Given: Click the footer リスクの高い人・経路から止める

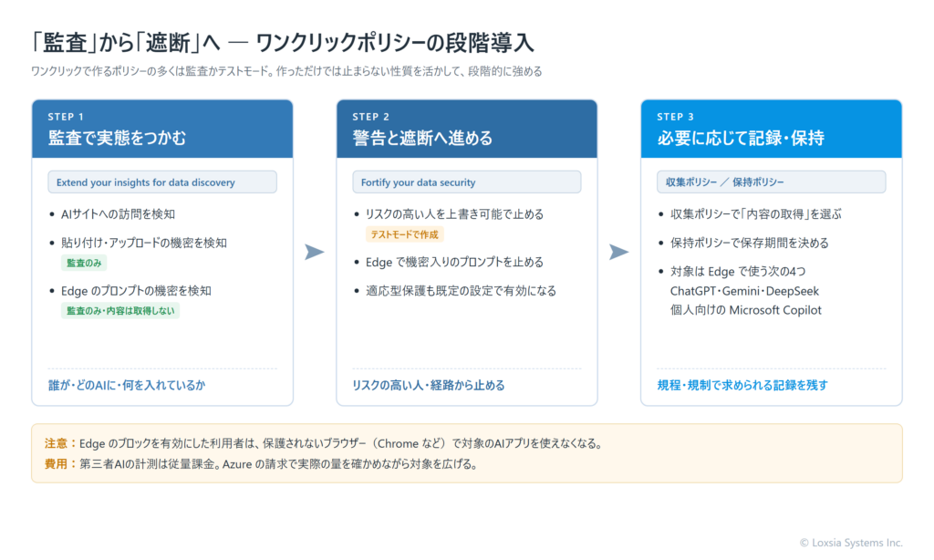Looking at the screenshot, I should coord(429,386).
